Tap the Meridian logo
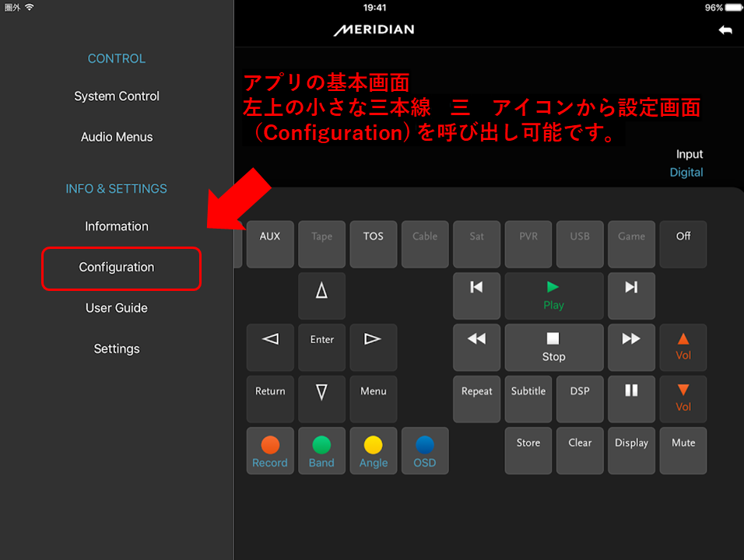This screenshot has height=560, width=744. [374, 30]
